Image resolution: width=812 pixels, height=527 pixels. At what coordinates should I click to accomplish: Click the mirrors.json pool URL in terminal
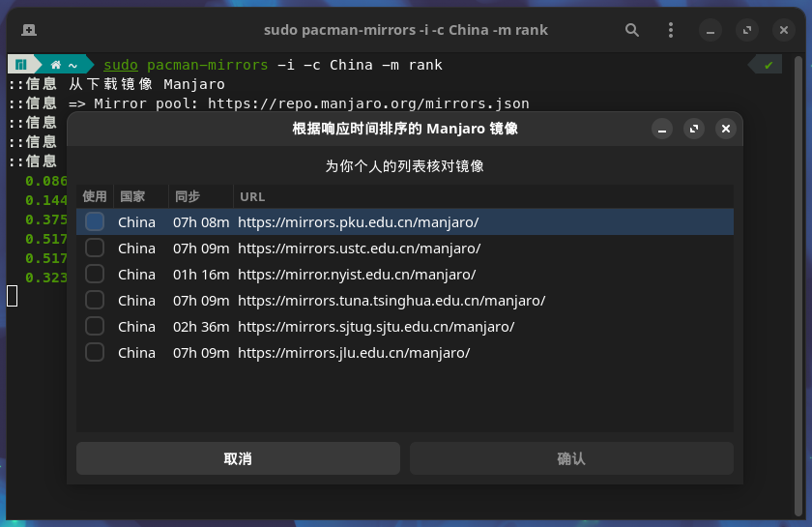[x=368, y=103]
